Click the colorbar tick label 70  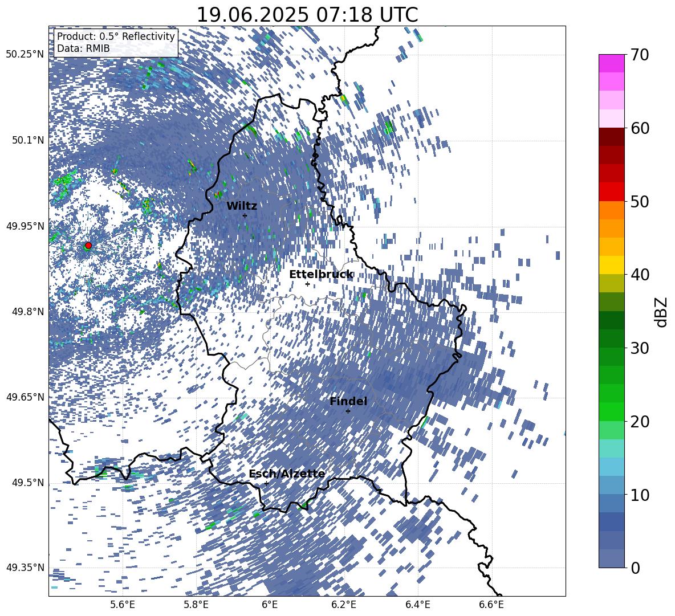pos(640,55)
